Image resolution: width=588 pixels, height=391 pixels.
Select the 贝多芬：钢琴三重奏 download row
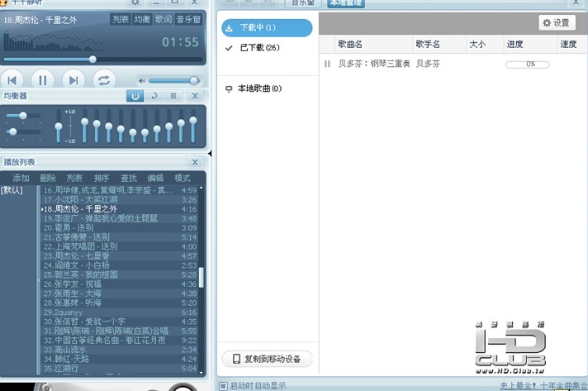pos(453,64)
